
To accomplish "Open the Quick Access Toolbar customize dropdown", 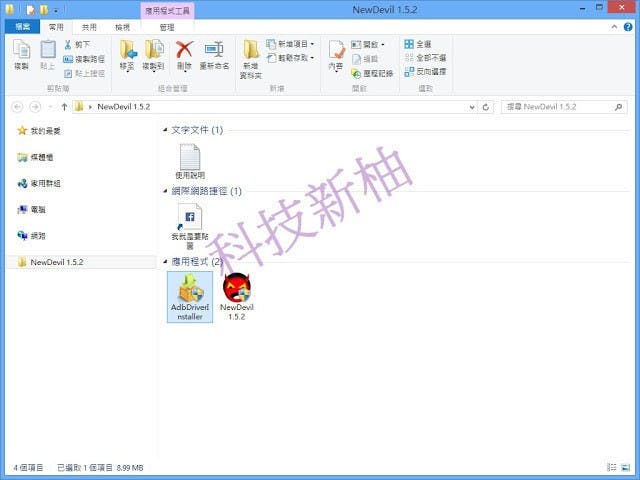I will (56, 10).
